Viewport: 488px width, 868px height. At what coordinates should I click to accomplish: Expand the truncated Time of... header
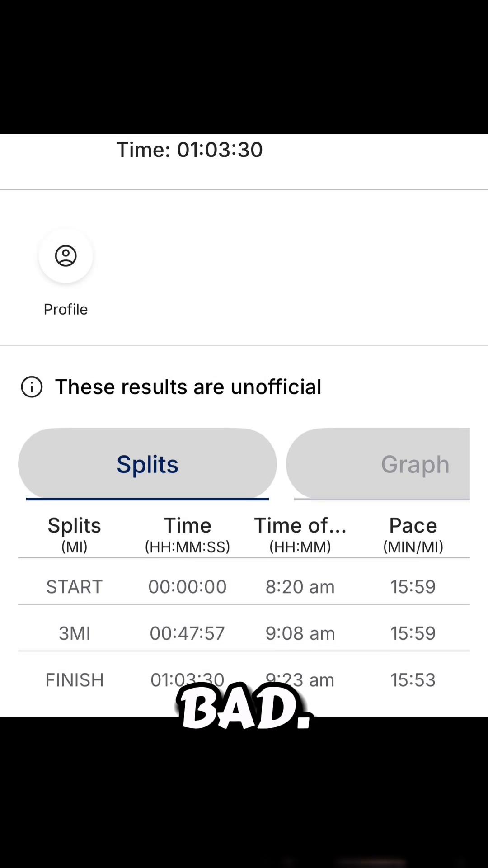tap(300, 534)
